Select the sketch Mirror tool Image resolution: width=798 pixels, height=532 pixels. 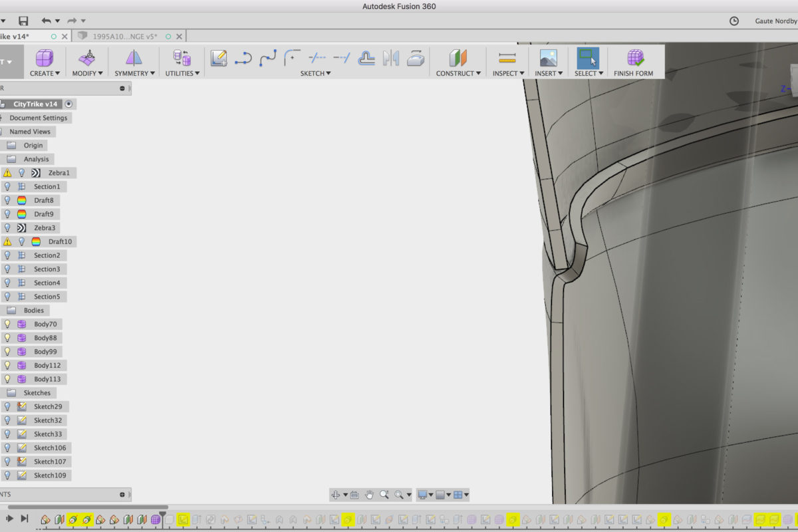[x=391, y=59]
